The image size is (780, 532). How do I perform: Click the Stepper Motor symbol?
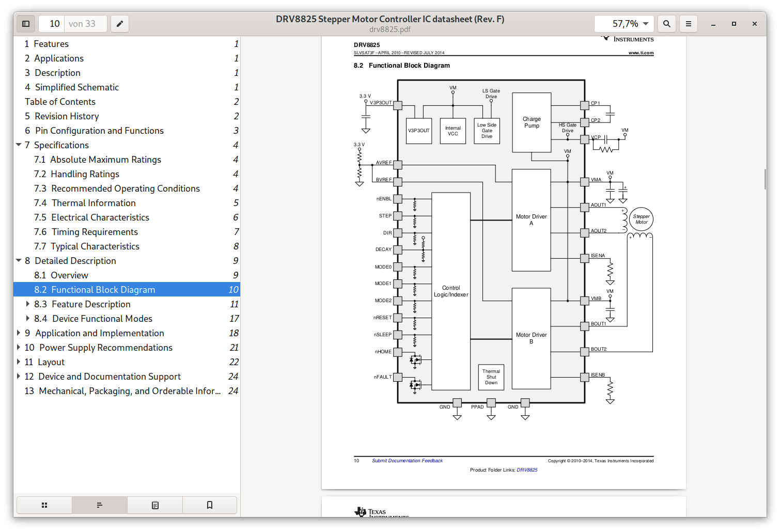pyautogui.click(x=641, y=220)
